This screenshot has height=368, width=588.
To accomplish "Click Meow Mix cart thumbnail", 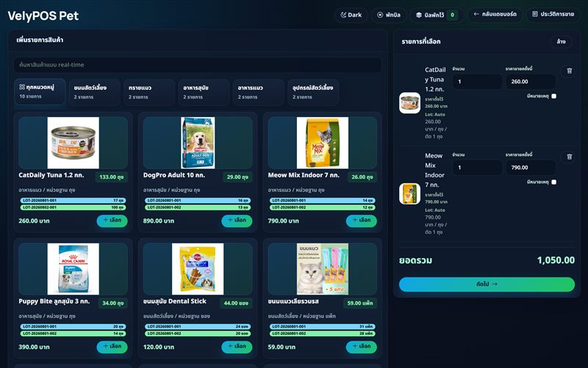I will point(409,194).
